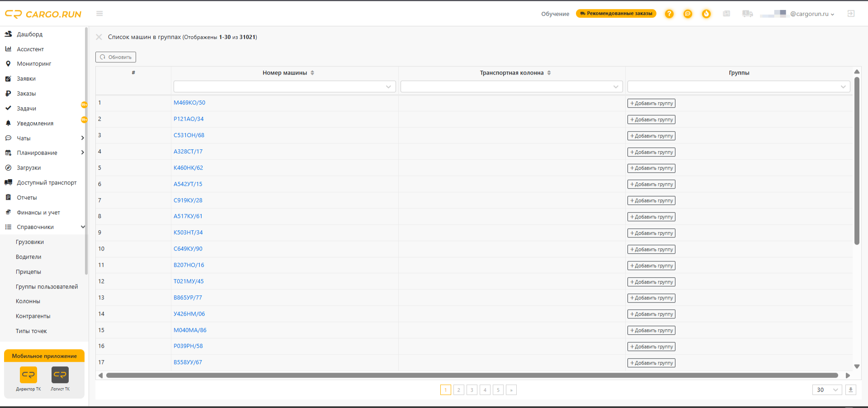The width and height of the screenshot is (868, 408).
Task: Open the orange chat message icon
Action: (688, 14)
